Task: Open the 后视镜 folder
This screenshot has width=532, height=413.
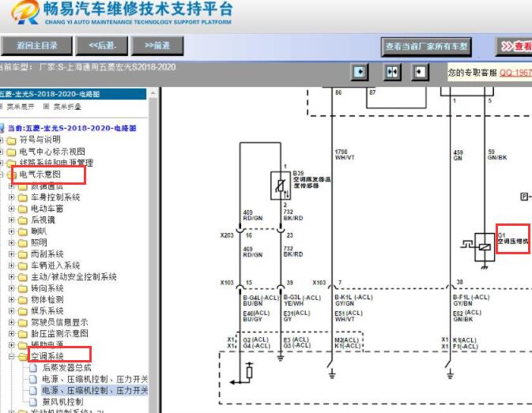Action: point(43,220)
